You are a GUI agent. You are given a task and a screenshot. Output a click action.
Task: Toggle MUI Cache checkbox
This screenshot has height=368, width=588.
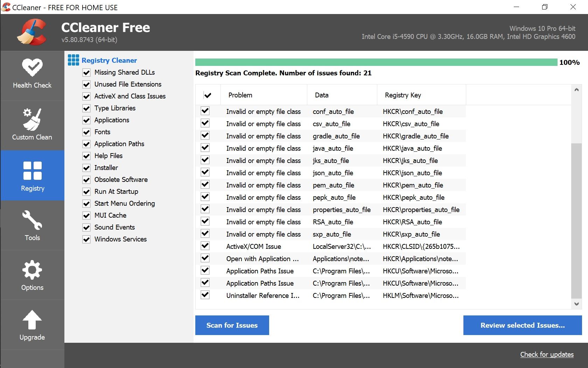(x=86, y=216)
